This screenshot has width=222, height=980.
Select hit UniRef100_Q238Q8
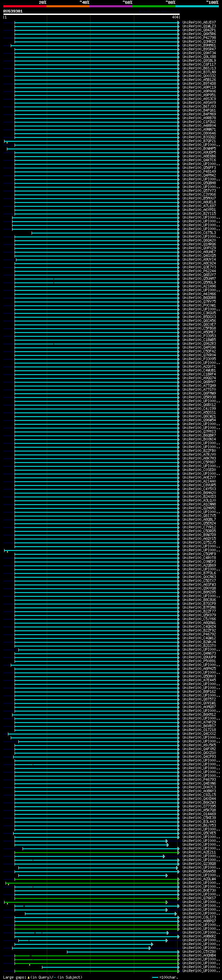tap(199, 863)
